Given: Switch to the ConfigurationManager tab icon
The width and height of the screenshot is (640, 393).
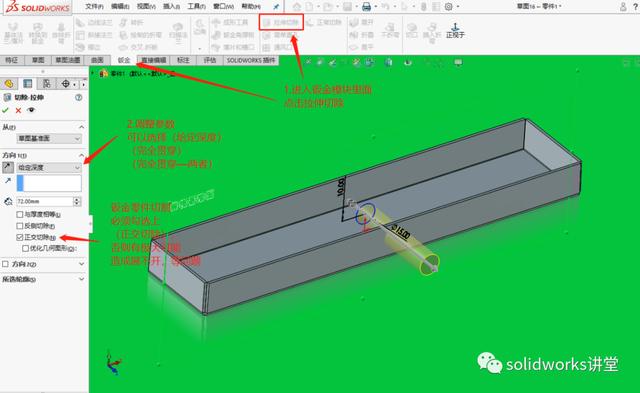Looking at the screenshot, I should pos(47,84).
